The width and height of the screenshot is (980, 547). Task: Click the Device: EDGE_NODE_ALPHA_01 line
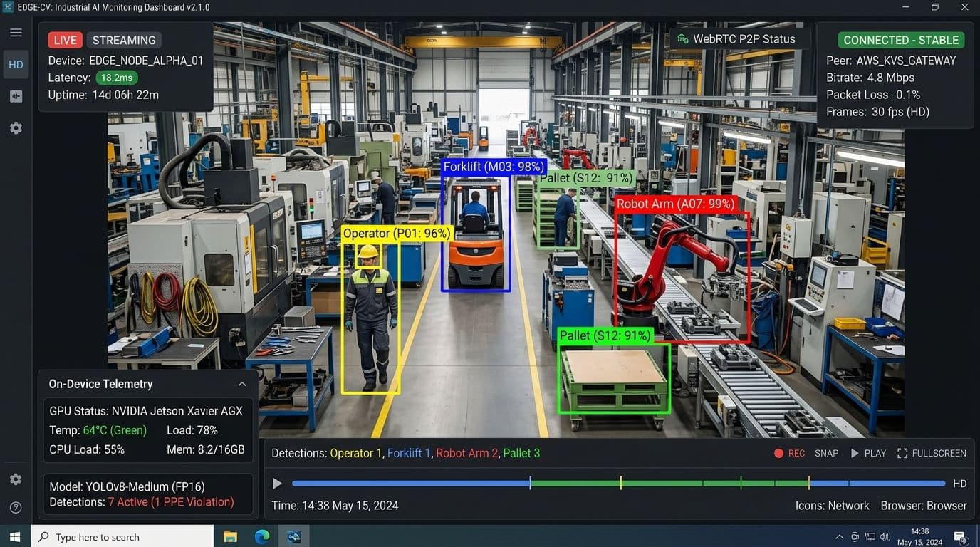click(125, 61)
